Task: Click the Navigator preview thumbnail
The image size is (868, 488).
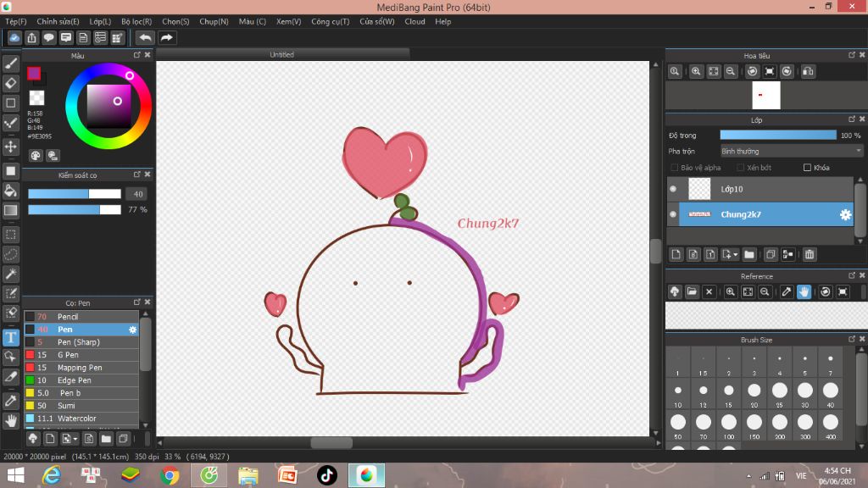Action: click(x=766, y=95)
